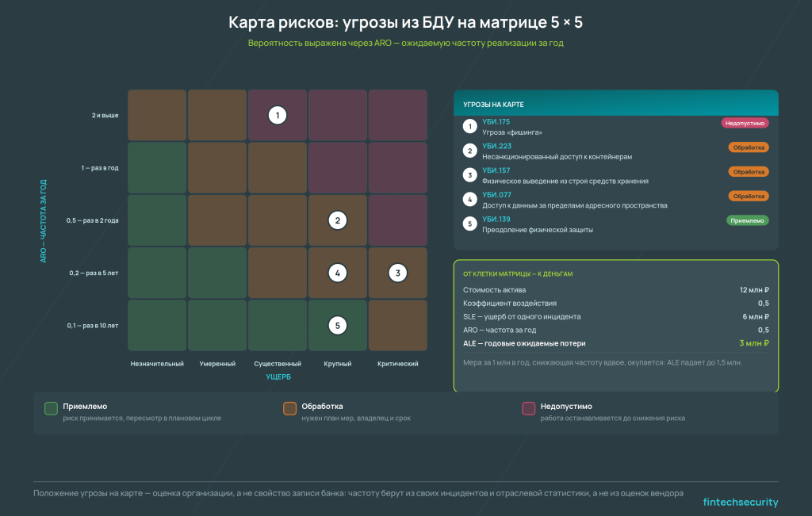Viewport: 812px width, 516px height.
Task: Click the fintechsecurity brand label
Action: click(741, 502)
